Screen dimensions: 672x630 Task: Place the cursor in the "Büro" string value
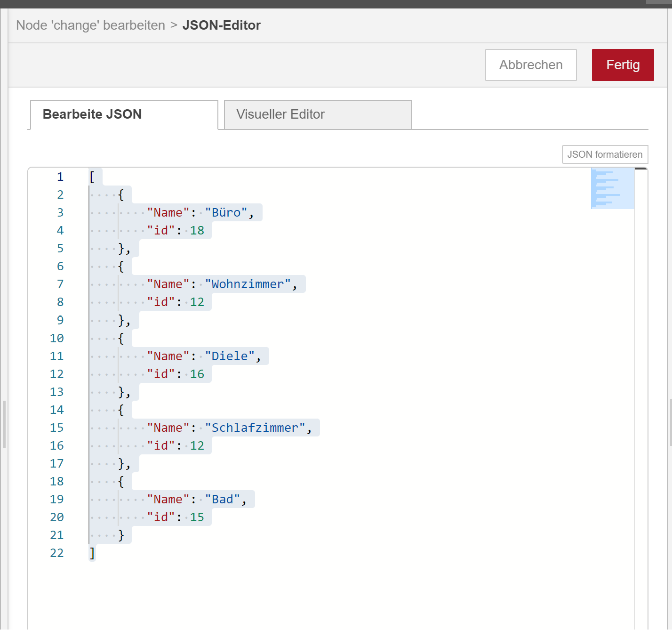click(x=226, y=213)
